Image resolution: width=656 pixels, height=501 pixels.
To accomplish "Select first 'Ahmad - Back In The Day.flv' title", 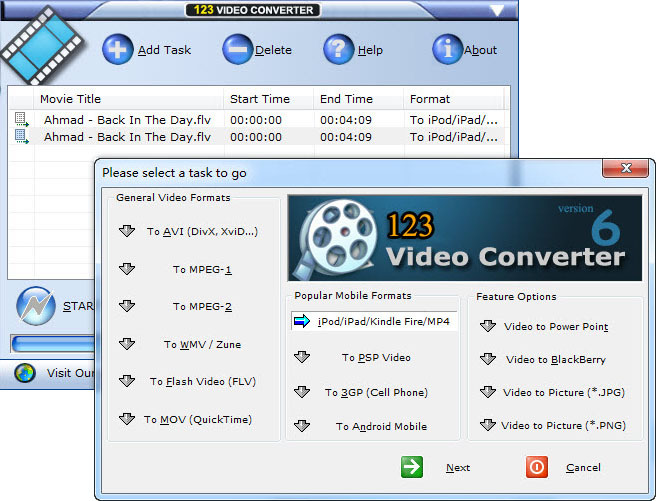I will tap(128, 120).
